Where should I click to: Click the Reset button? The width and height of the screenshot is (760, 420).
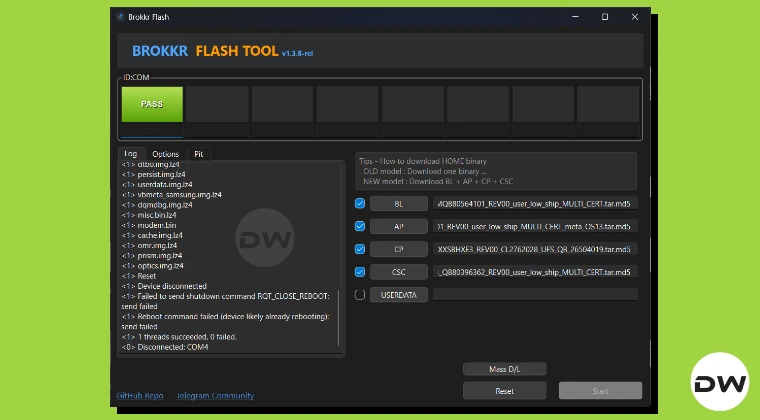click(x=505, y=391)
